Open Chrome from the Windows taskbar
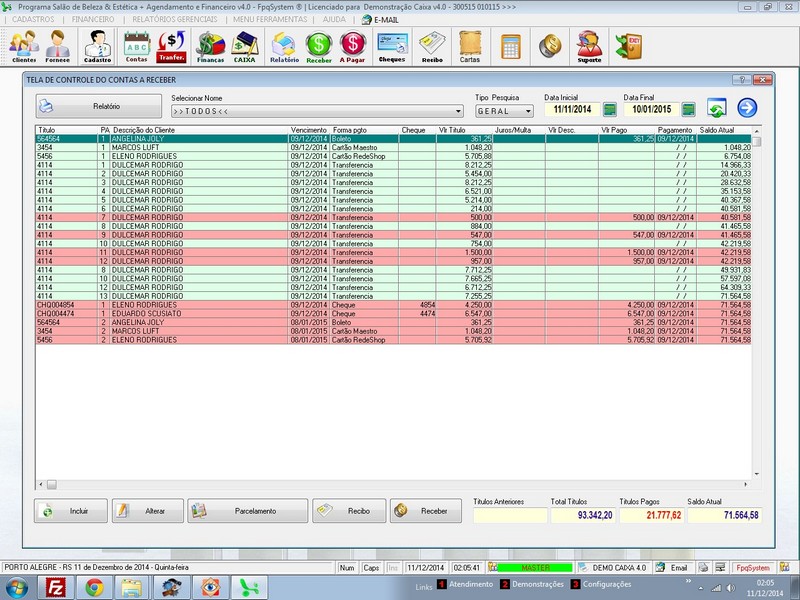The image size is (800, 600). [x=93, y=587]
